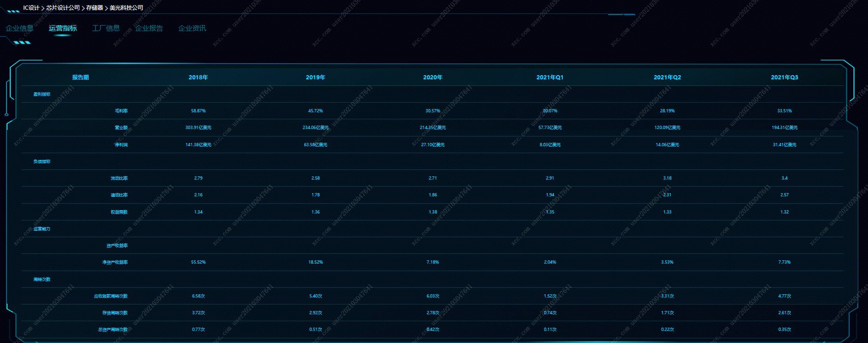The height and width of the screenshot is (343, 868).
Task: Click the 7.73% return on equity cell
Action: [784, 262]
